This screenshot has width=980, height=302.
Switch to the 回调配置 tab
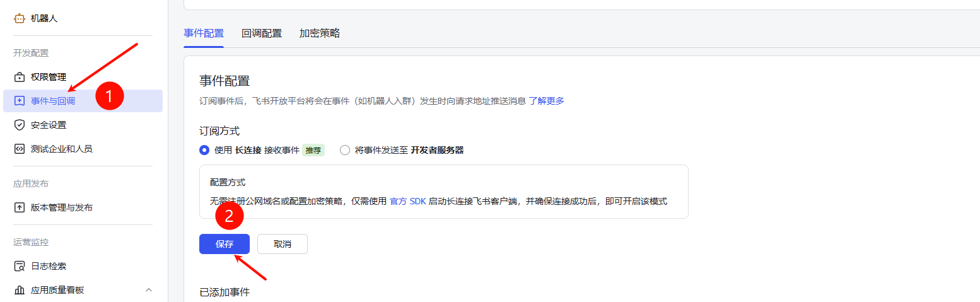[262, 33]
